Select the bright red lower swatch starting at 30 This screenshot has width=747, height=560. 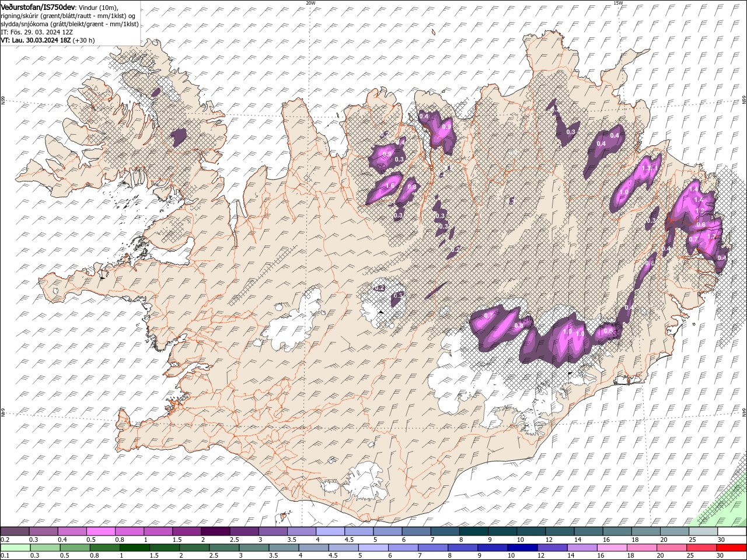(x=731, y=548)
